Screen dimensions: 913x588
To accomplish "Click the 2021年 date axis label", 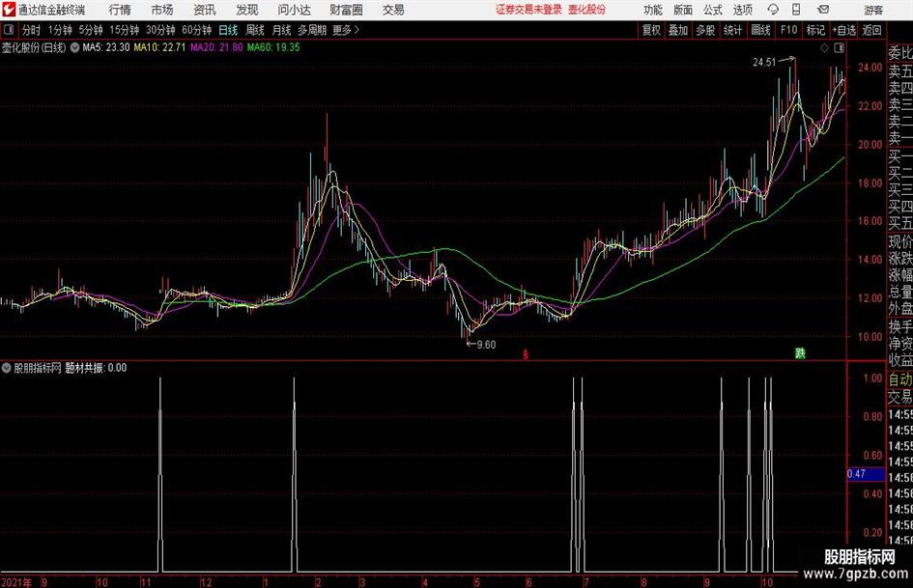I will (x=16, y=582).
